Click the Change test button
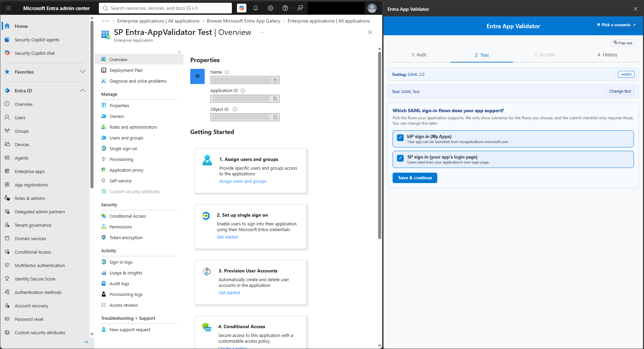 (620, 91)
